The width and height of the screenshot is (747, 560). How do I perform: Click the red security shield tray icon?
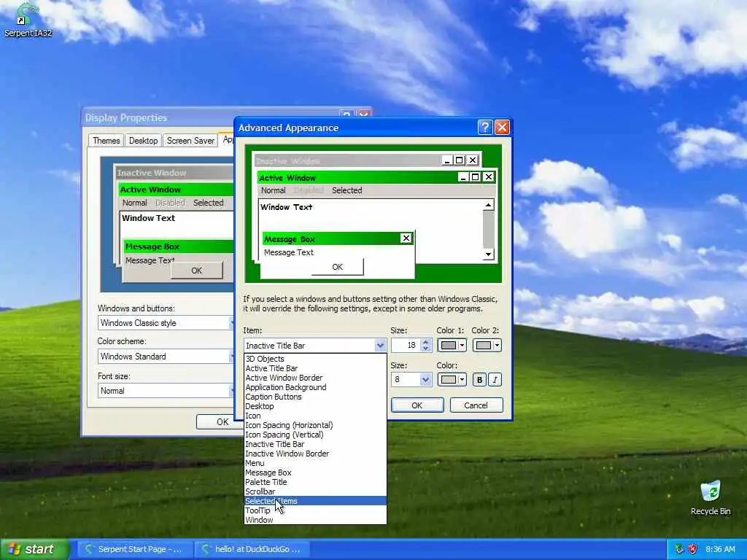(693, 549)
